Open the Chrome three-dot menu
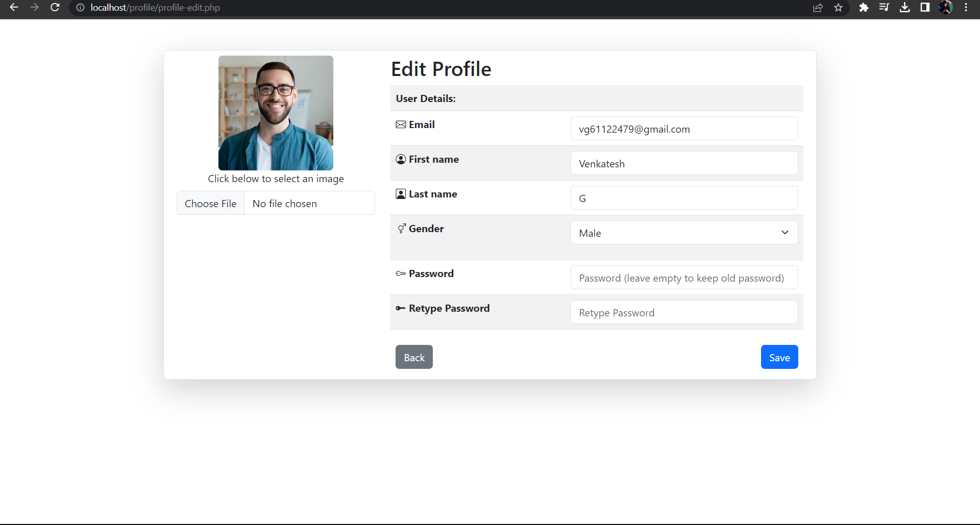This screenshot has height=525, width=980. click(x=966, y=8)
